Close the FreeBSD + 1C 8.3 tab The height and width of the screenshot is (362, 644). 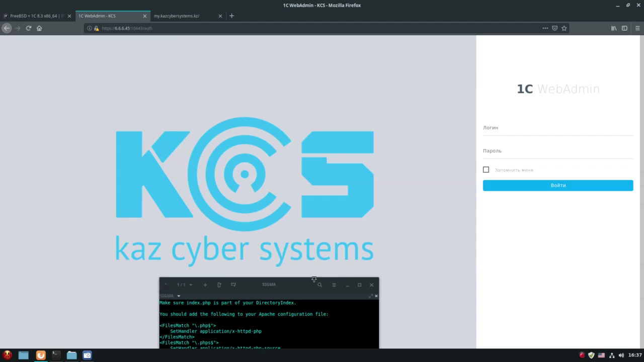point(69,16)
